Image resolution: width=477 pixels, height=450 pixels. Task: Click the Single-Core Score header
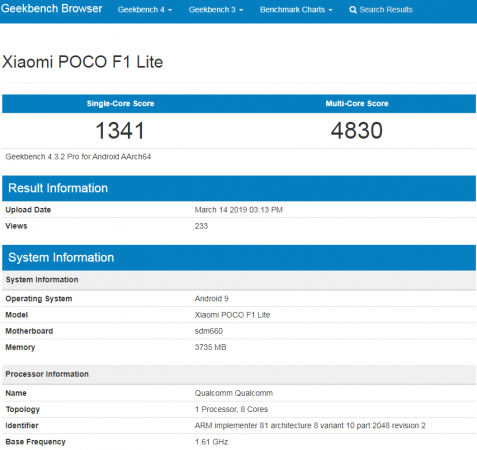[120, 104]
